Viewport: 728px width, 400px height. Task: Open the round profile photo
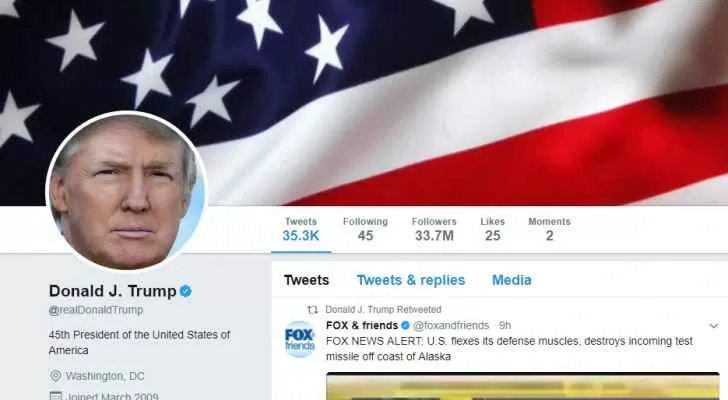(126, 191)
